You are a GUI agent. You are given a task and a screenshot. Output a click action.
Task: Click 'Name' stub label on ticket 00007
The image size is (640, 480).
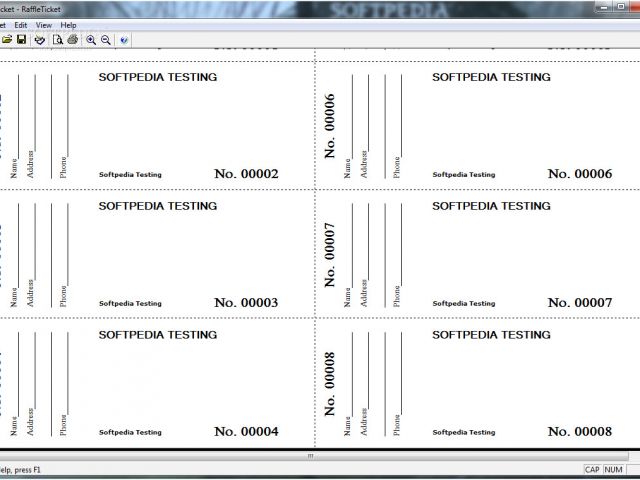click(347, 297)
